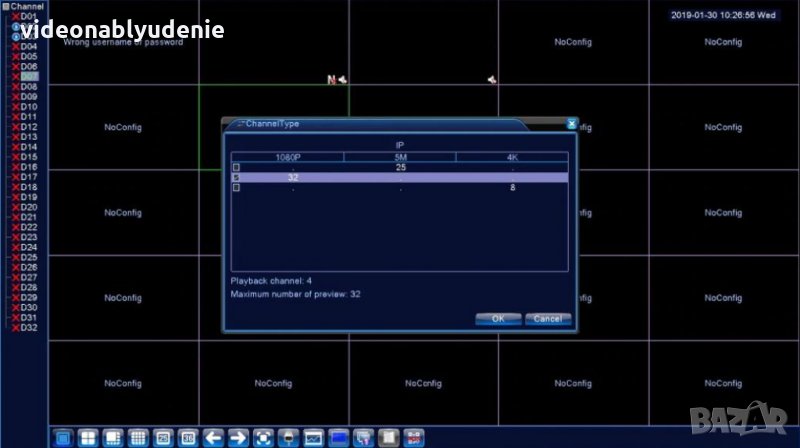Image resolution: width=800 pixels, height=448 pixels.
Task: Select the 36-channel view layout
Action: (x=188, y=437)
